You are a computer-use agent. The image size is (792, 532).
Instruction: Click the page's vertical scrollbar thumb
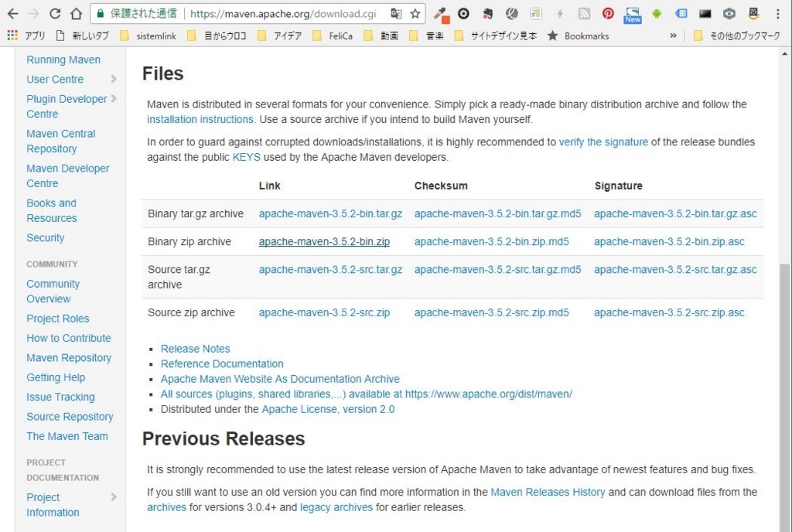pyautogui.click(x=784, y=397)
